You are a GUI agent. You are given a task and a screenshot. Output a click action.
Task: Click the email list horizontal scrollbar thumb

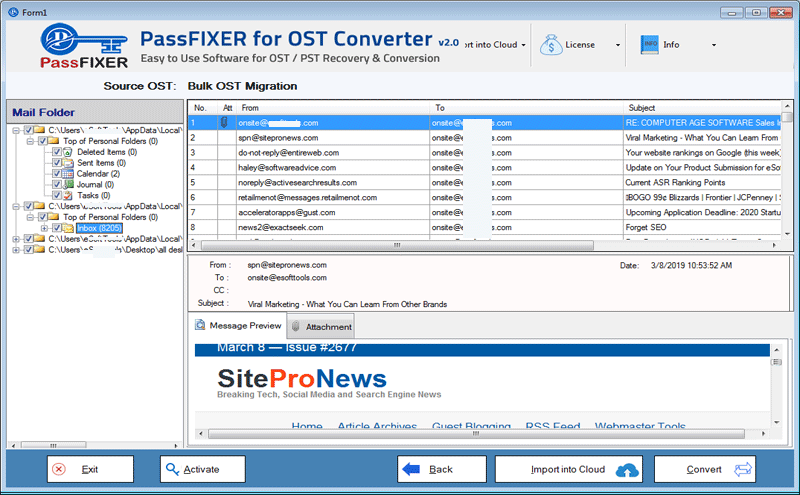pyautogui.click(x=397, y=245)
